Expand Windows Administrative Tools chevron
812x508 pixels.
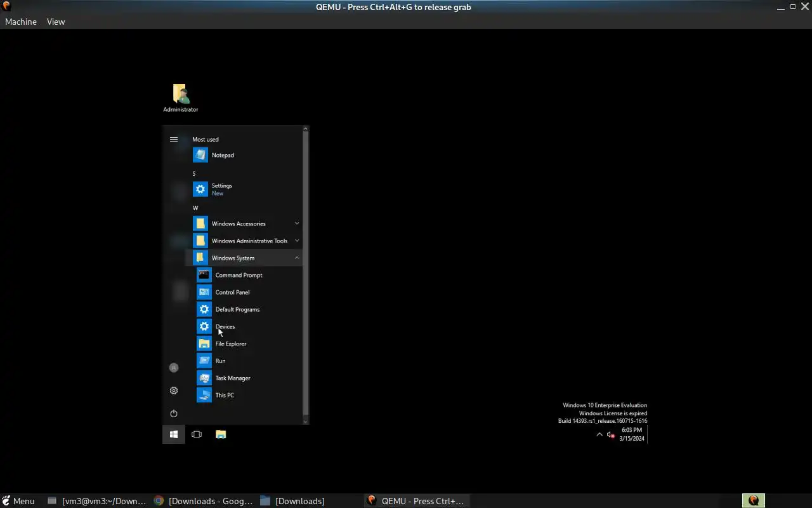297,241
